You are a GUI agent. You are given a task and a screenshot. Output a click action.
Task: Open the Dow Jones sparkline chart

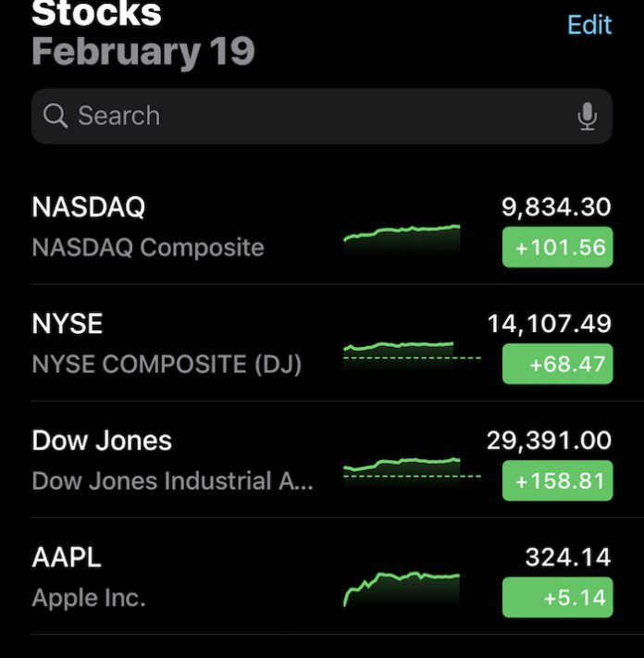(x=412, y=473)
